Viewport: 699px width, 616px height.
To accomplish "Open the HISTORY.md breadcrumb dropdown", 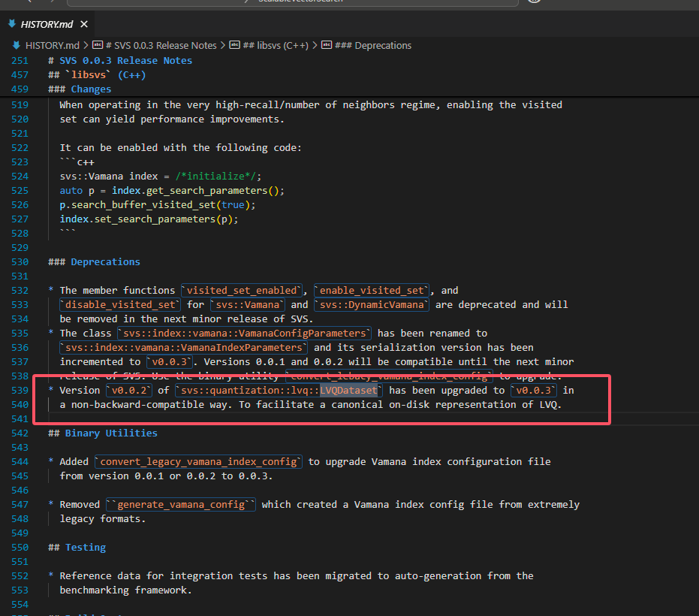I will 52,46.
